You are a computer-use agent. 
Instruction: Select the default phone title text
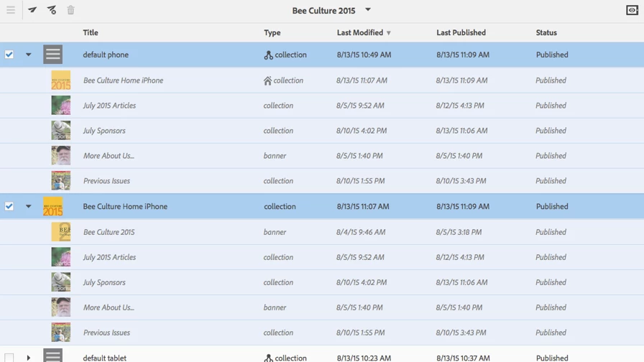click(106, 55)
